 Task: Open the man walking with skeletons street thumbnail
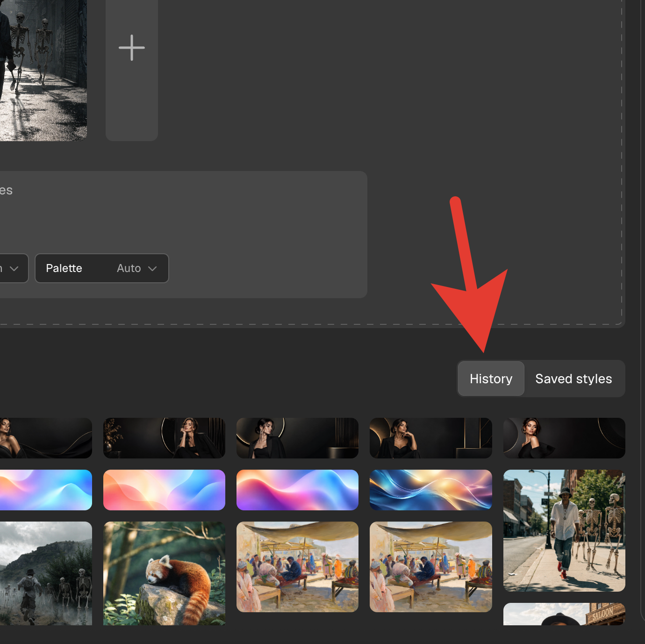(x=564, y=530)
